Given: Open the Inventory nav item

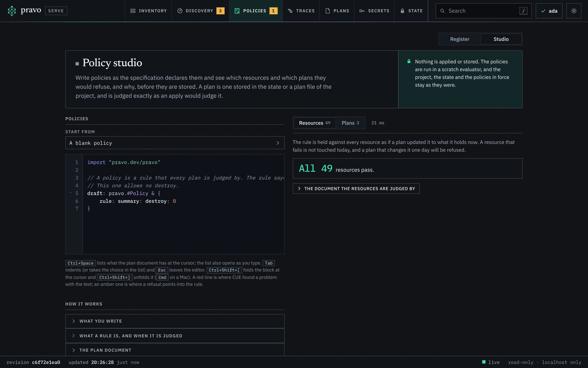Looking at the screenshot, I should click(148, 11).
